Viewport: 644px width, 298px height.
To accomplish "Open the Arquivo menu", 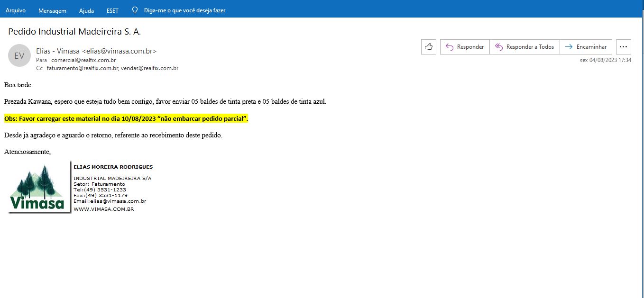I will tap(16, 10).
